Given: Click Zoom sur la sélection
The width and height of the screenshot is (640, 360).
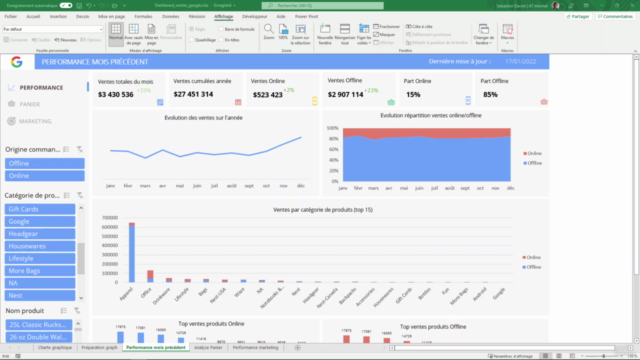Looking at the screenshot, I should (301, 34).
